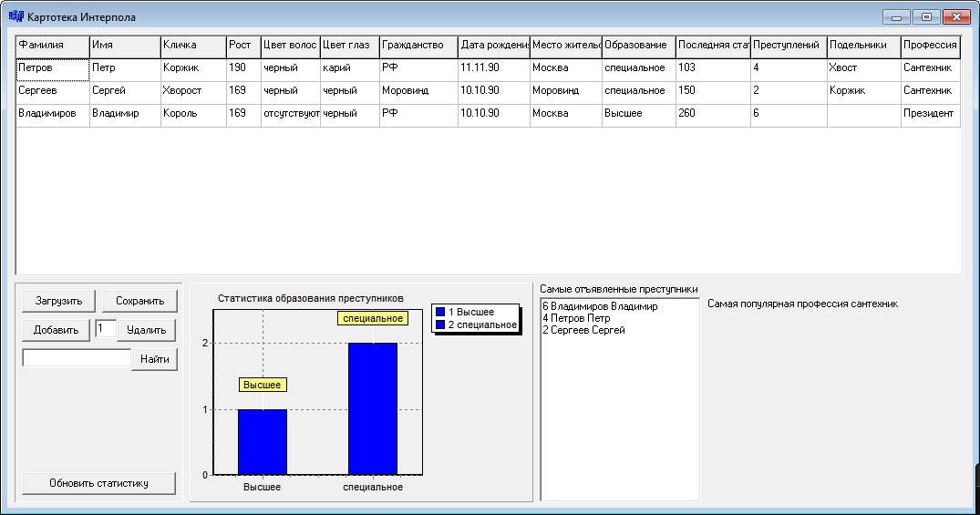Maximize the Картотека Интерпола window
980x515 pixels.
coord(926,17)
